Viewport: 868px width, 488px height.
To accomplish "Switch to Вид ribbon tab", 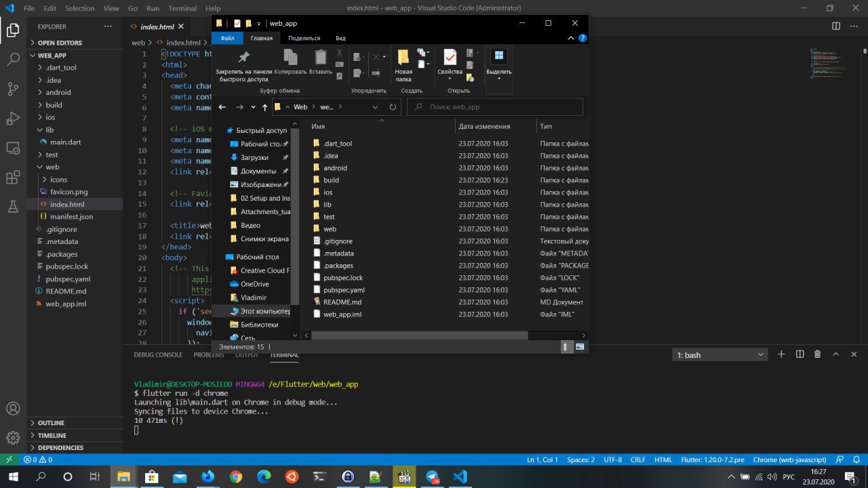I will [x=340, y=39].
